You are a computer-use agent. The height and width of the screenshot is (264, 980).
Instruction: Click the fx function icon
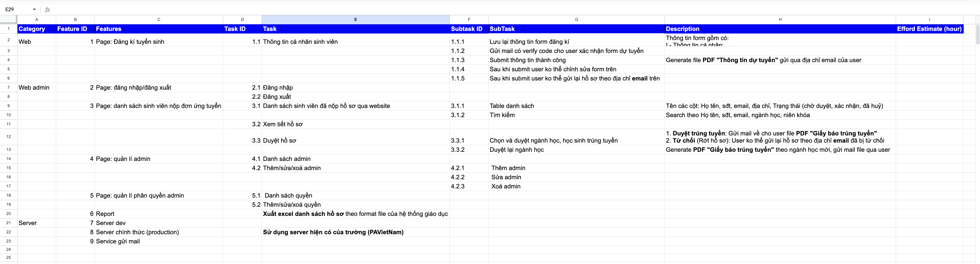[48, 9]
